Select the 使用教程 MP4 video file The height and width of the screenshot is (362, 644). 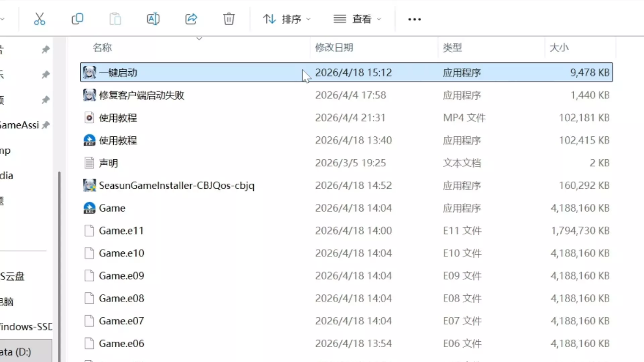click(x=118, y=118)
